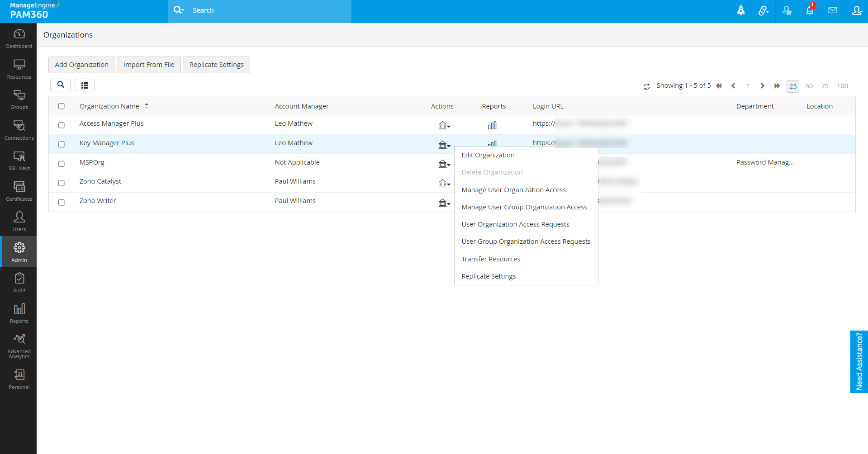Screen dimensions: 868x454
Task: Open Resources in the sidebar
Action: pos(19,70)
